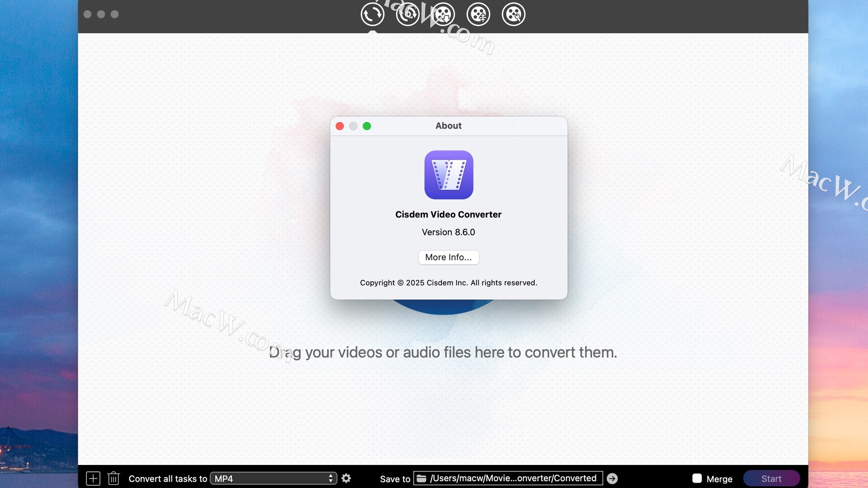This screenshot has height=488, width=868.
Task: Click the add file plus icon
Action: pos(93,479)
